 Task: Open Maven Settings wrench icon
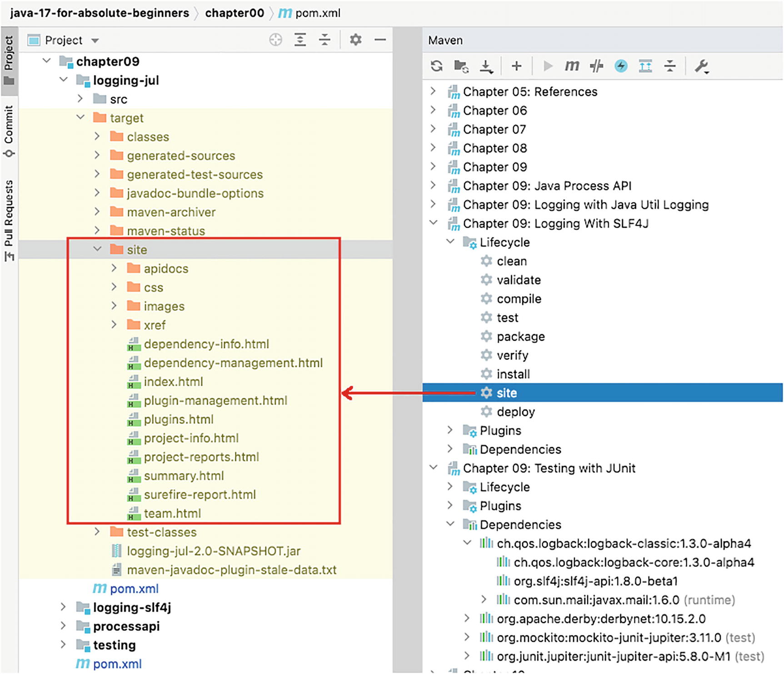point(702,66)
